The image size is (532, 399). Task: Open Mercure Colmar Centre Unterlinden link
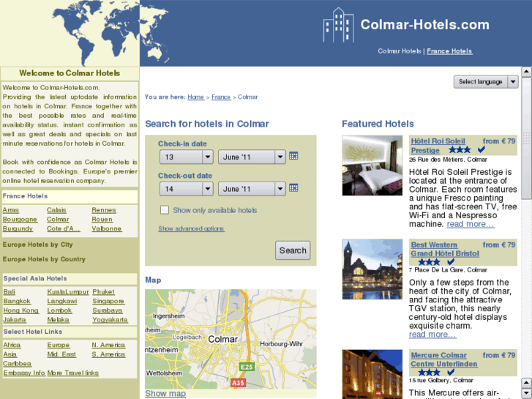(x=443, y=359)
